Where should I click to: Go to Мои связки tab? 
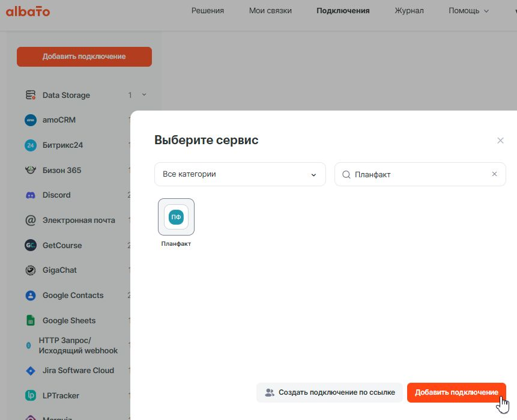270,11
